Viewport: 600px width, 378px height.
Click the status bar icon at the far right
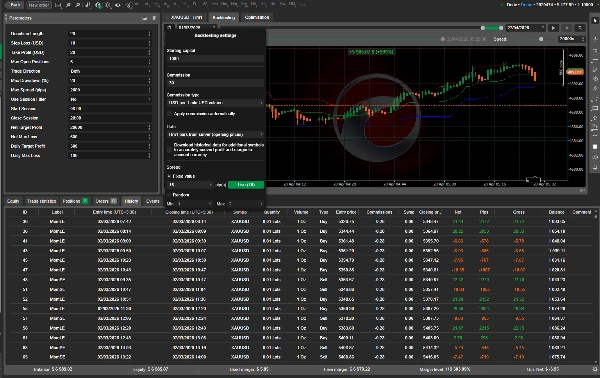click(595, 370)
